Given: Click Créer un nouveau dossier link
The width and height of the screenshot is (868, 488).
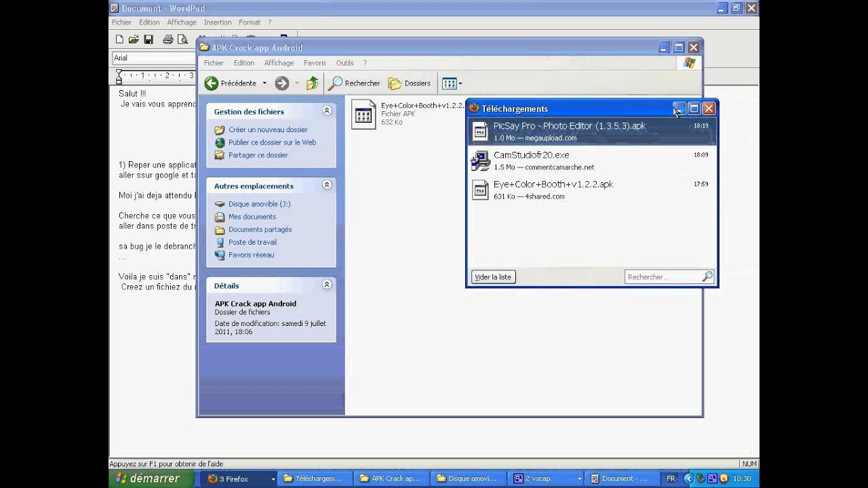Looking at the screenshot, I should tap(268, 129).
